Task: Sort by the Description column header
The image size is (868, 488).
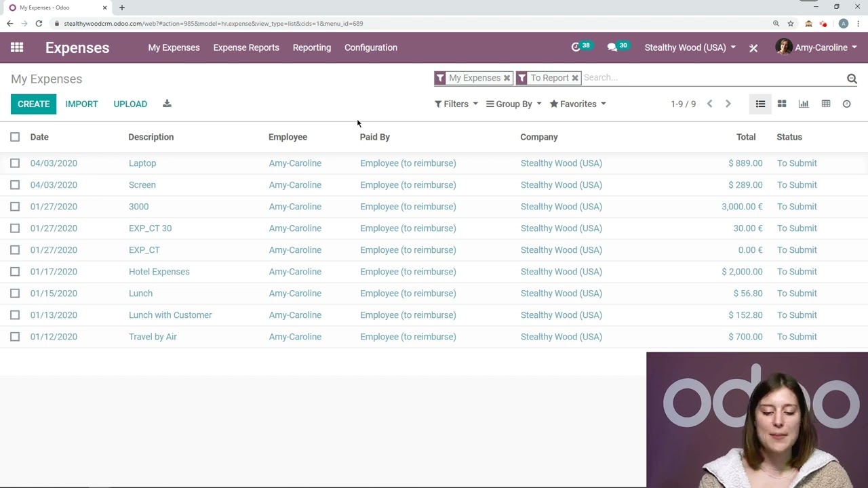Action: coord(151,137)
